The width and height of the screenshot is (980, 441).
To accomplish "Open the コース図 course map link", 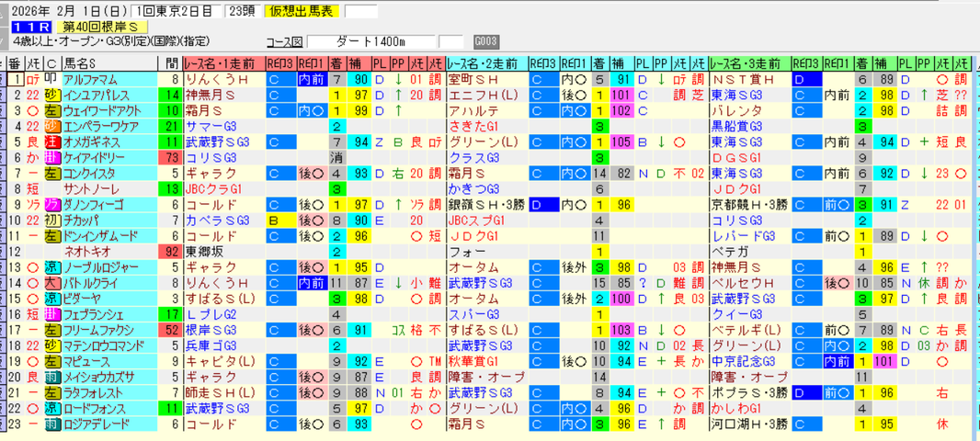I will pyautogui.click(x=284, y=42).
